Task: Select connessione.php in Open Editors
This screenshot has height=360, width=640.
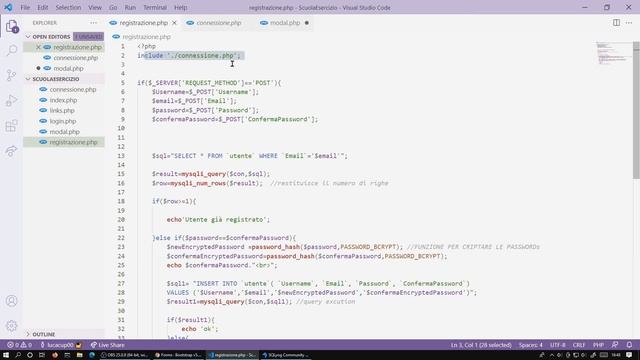Action: coord(76,58)
